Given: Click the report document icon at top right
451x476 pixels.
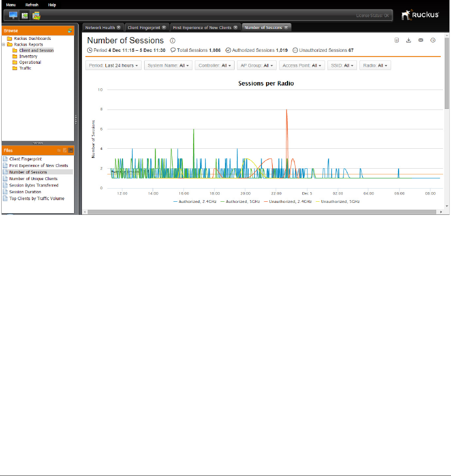Looking at the screenshot, I should (x=396, y=40).
